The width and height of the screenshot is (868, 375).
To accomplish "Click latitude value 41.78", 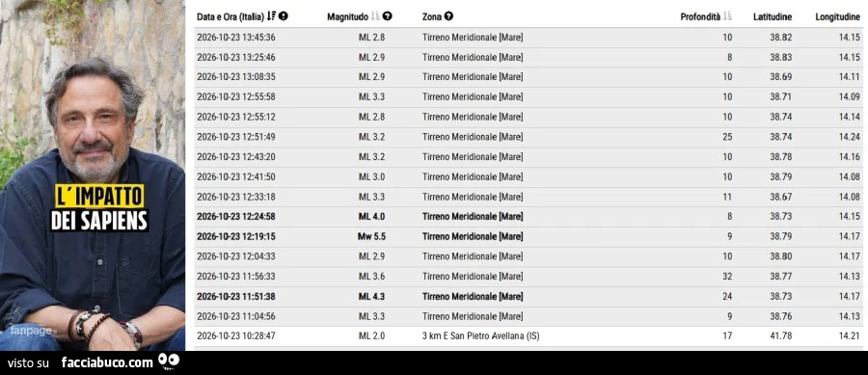I will (x=781, y=335).
